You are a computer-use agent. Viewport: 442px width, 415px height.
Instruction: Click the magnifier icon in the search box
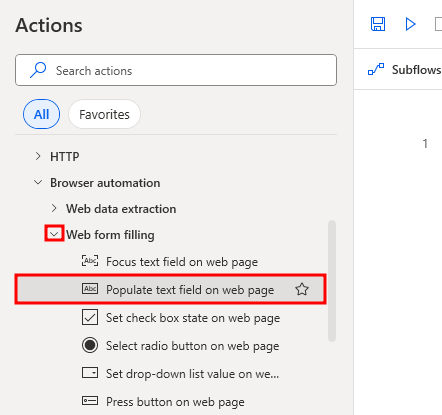(x=38, y=70)
